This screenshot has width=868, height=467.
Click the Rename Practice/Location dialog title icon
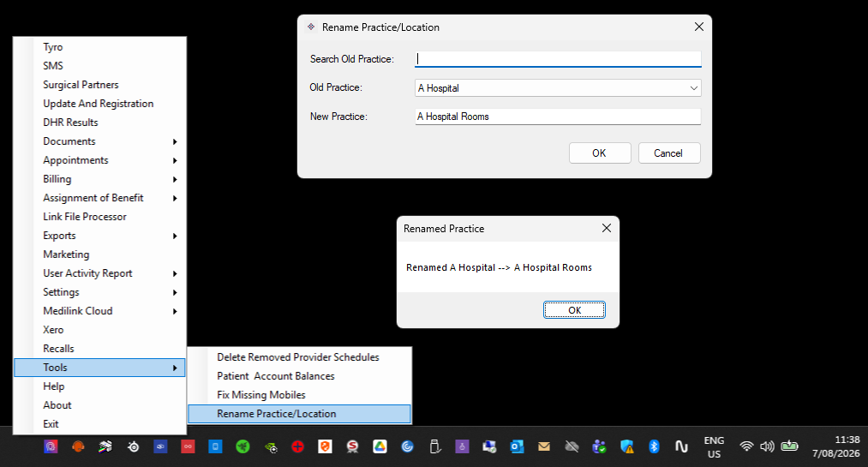(311, 27)
